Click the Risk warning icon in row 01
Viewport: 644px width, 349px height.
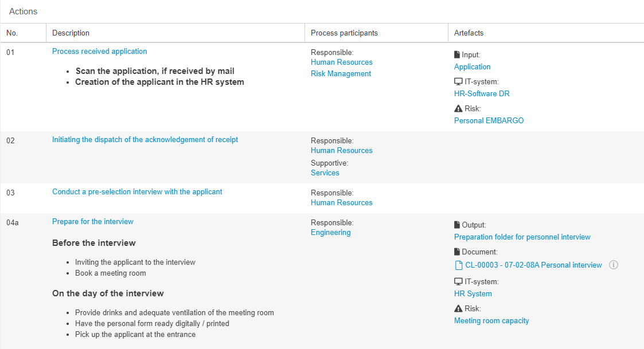pos(458,109)
